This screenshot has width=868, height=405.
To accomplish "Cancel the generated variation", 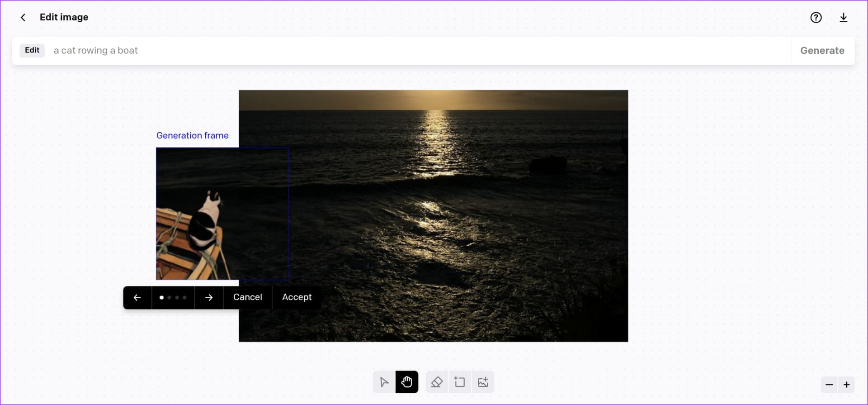I will coord(247,297).
